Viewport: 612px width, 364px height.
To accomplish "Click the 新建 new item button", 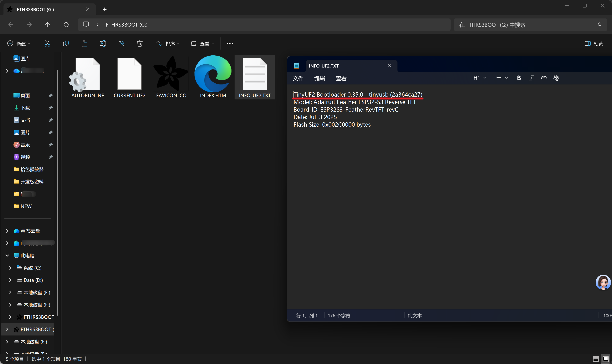I will click(x=19, y=44).
